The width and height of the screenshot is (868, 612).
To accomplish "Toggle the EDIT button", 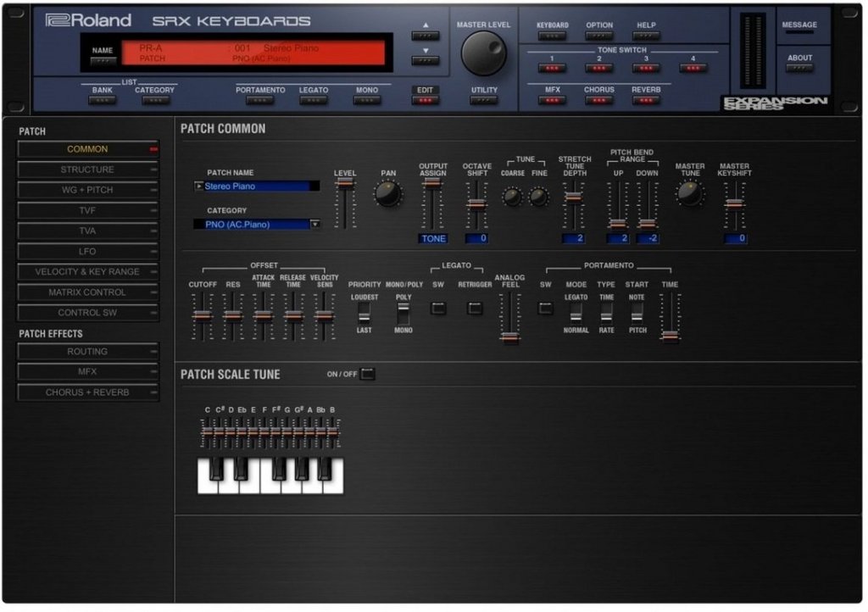I will (x=426, y=100).
